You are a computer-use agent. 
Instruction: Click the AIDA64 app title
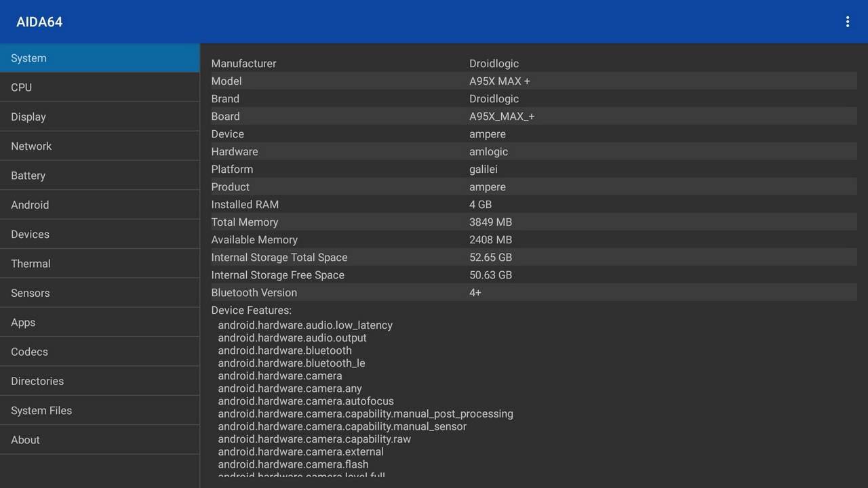click(39, 22)
